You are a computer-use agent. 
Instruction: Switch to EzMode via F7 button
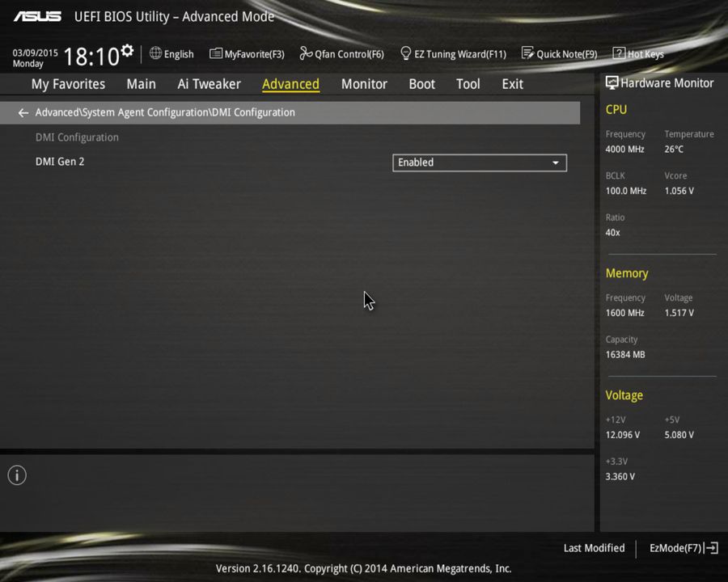(682, 548)
